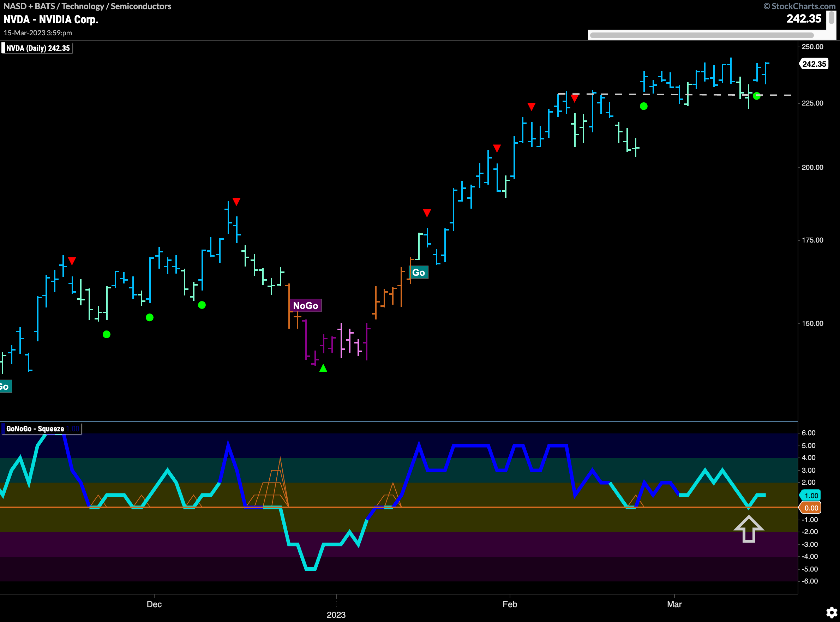Click the vertical scrollbar thumb at top right

point(831,18)
